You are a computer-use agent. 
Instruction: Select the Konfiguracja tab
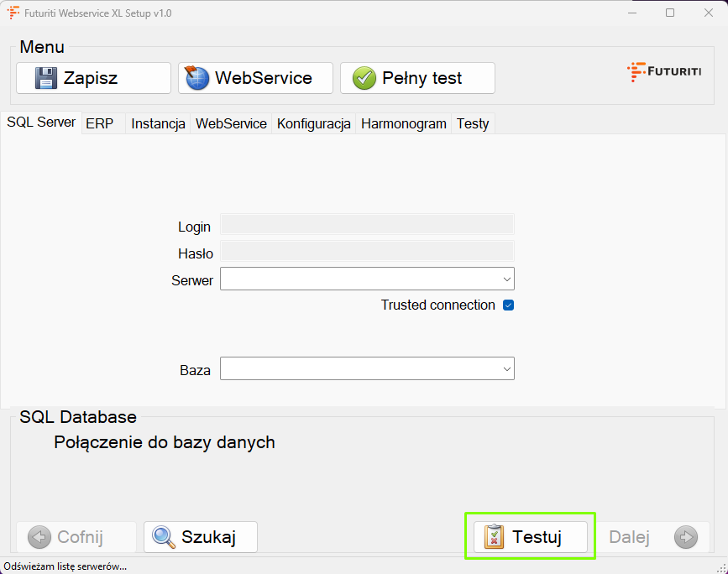coord(313,123)
